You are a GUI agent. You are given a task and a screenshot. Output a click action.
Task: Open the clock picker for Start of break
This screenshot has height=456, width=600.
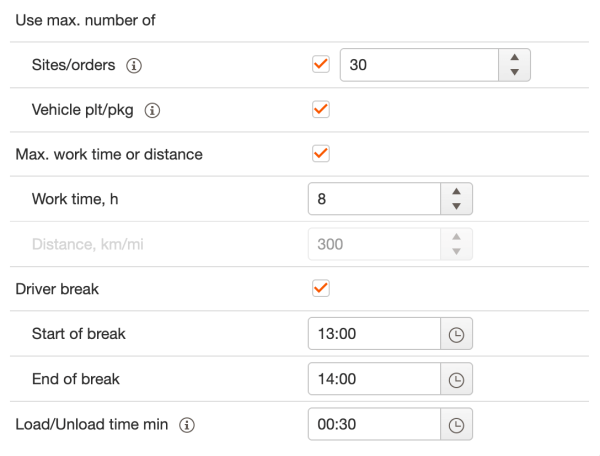(x=456, y=334)
